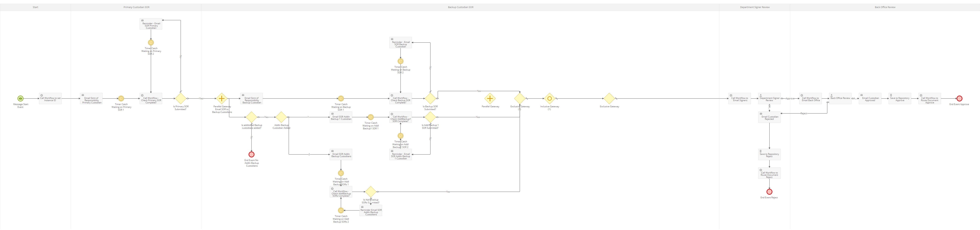Select the Department Signer Review lane header

(754, 7)
